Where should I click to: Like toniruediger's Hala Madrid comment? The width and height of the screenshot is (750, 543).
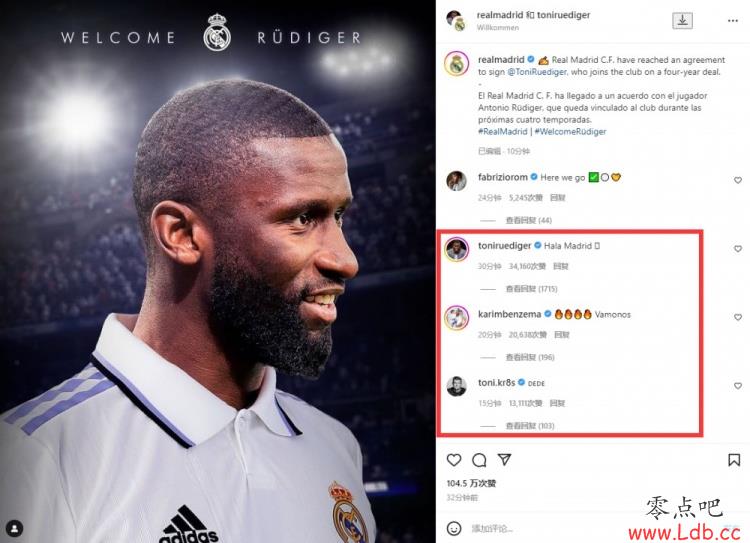point(738,249)
